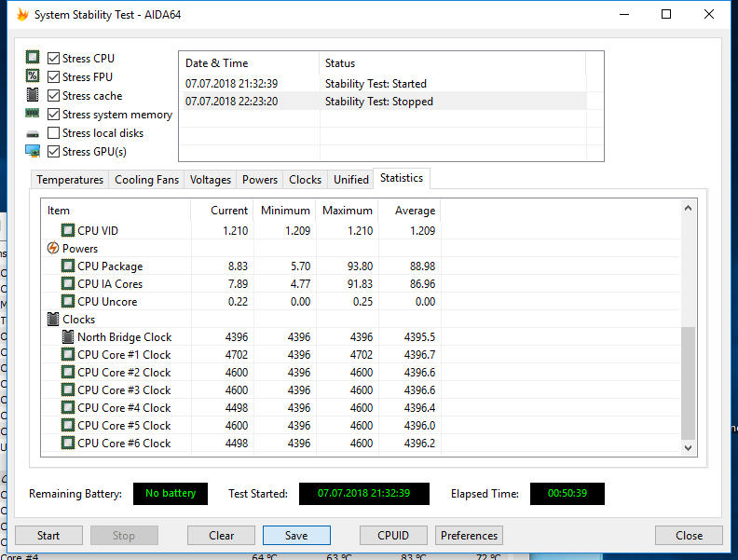Screen dimensions: 738x560
Task: Click the North Bridge Clock icon
Action: pyautogui.click(x=68, y=337)
